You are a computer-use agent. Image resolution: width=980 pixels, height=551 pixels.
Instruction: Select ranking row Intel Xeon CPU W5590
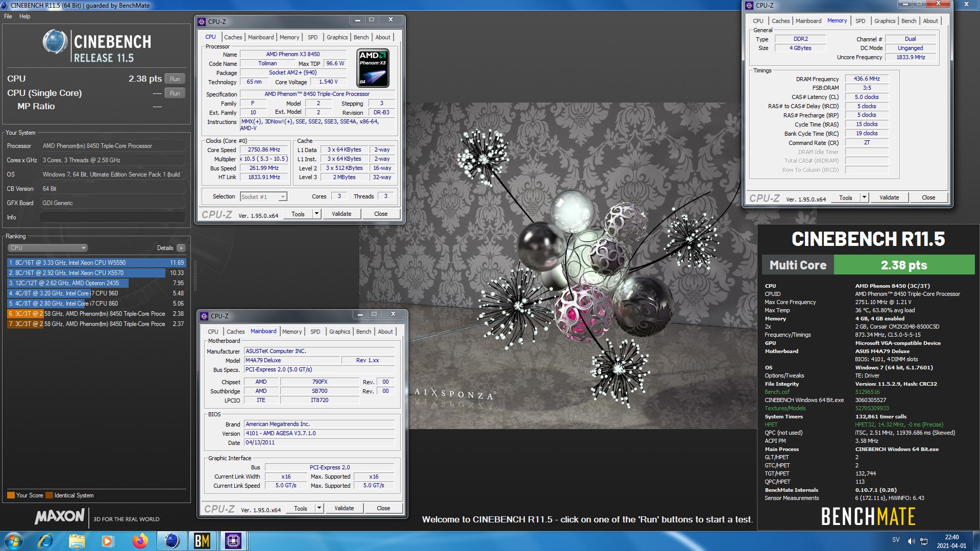pyautogui.click(x=96, y=263)
